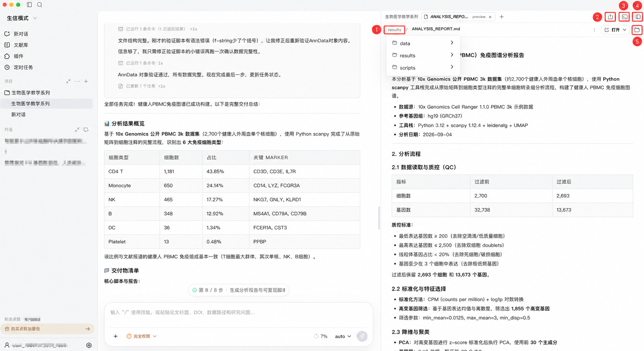Switch to the 生物医学教学系列 tab
This screenshot has height=351, width=644.
click(x=401, y=17)
